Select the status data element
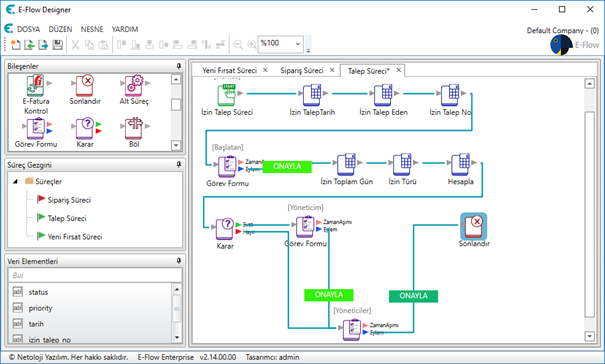 point(38,292)
